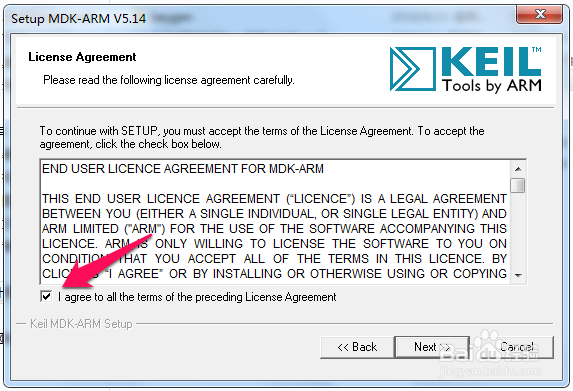Screen dimensions: 573x391
Task: Click the 'Please read the following' subtitle
Action: pyautogui.click(x=169, y=80)
